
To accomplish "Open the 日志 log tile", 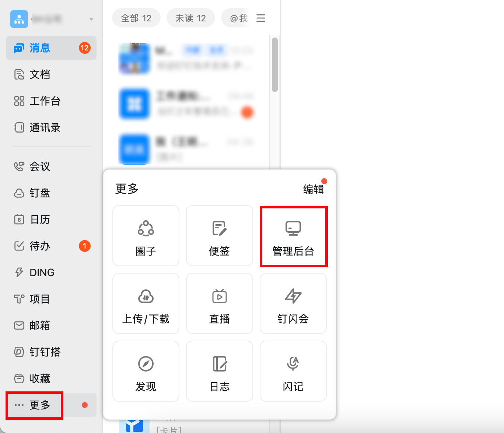I will pyautogui.click(x=220, y=371).
